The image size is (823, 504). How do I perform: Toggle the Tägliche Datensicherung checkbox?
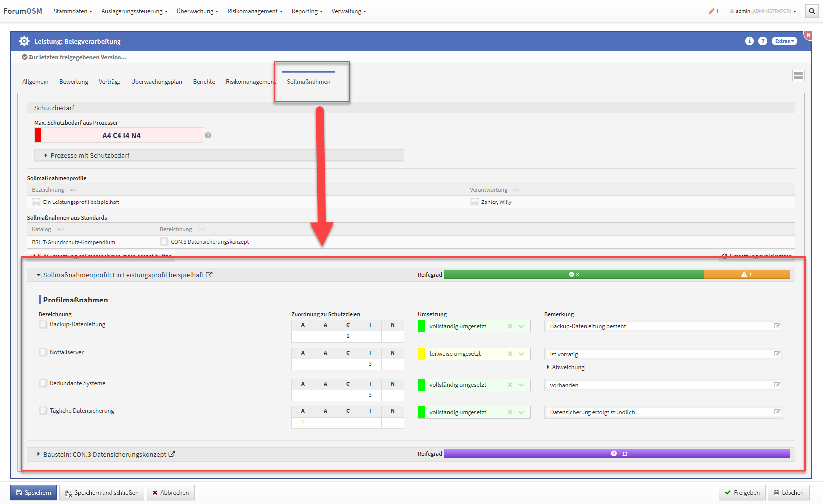pyautogui.click(x=43, y=411)
